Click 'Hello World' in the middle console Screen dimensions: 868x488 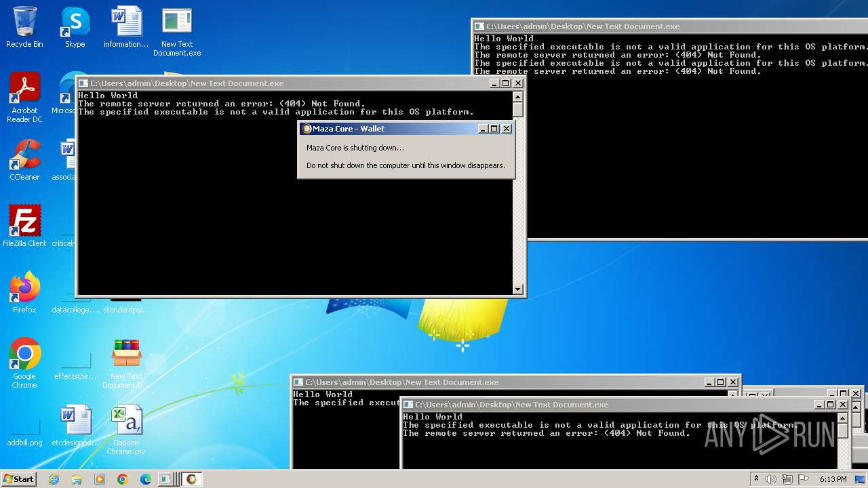[x=108, y=96]
